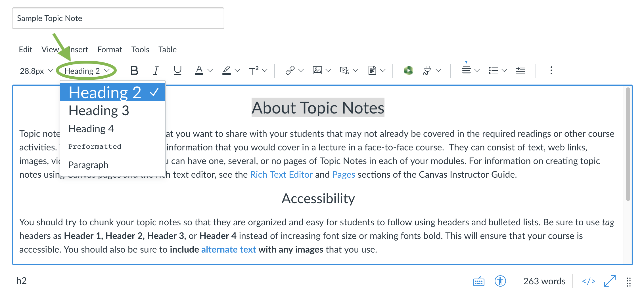
Task: Toggle italic formatting
Action: pos(156,70)
